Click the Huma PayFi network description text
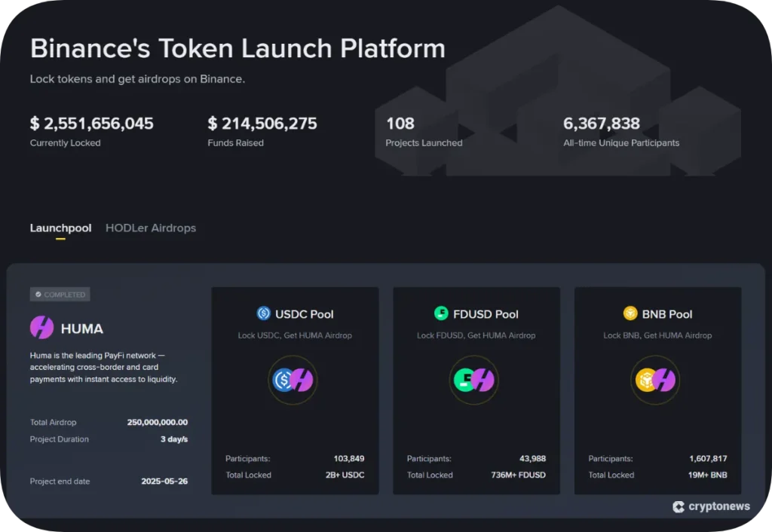Screen dimensions: 772x532 (x=103, y=367)
